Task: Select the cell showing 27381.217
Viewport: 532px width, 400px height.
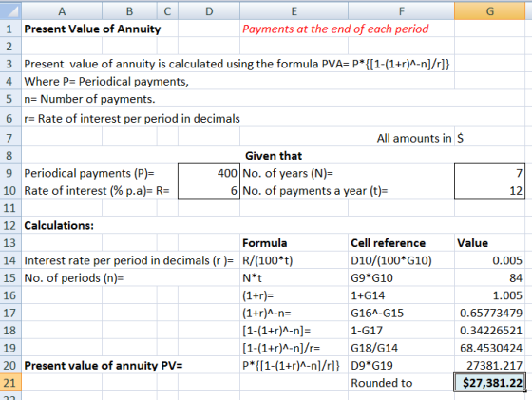Action: click(489, 366)
